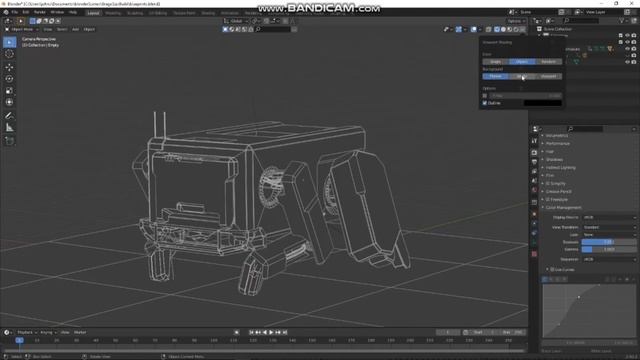The height and width of the screenshot is (360, 640).
Task: Open the viewport Add menu
Action: (x=76, y=29)
